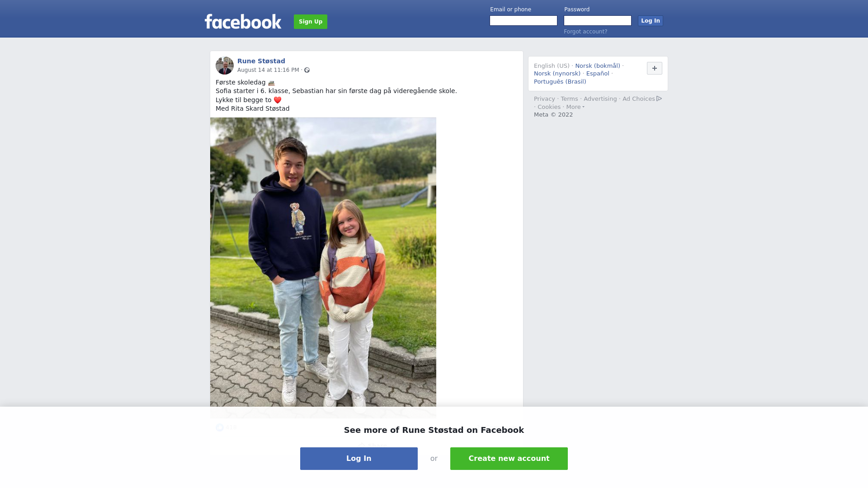The height and width of the screenshot is (488, 868).
Task: Switch language to Norsk (bokmål)
Action: [x=598, y=66]
